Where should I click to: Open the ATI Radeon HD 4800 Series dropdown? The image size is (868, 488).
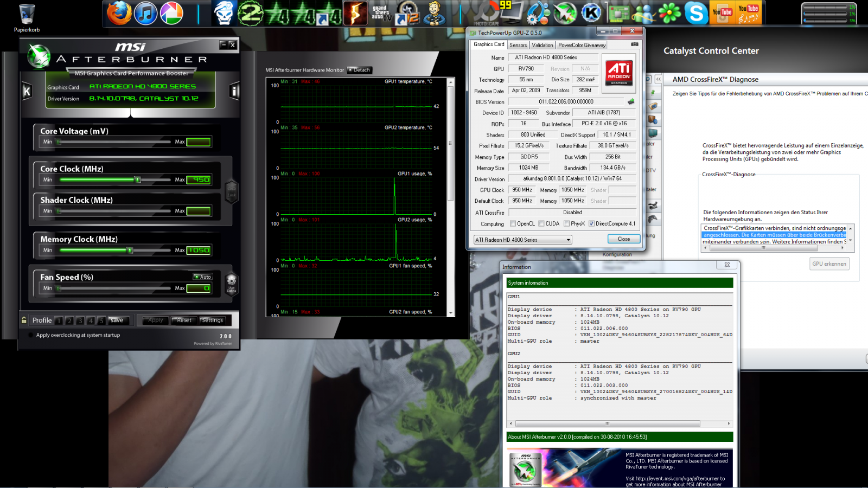[522, 240]
